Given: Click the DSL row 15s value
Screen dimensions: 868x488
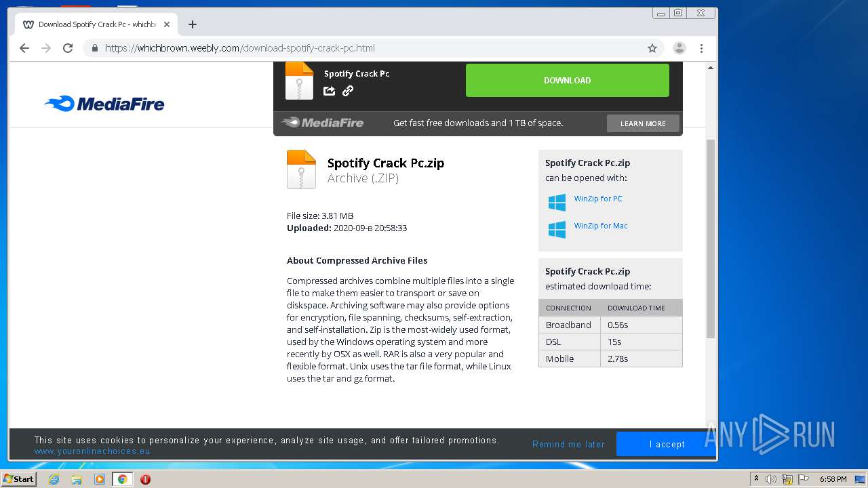Looking at the screenshot, I should (614, 342).
